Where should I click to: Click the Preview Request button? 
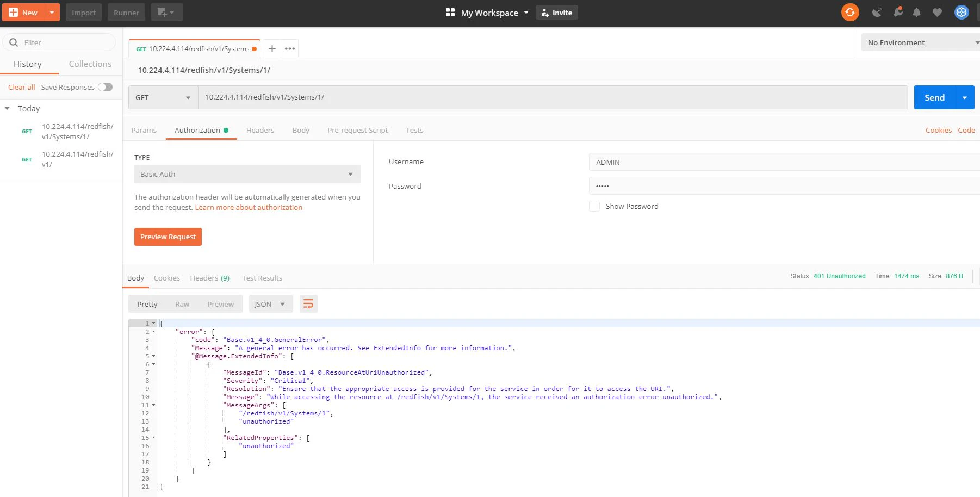click(168, 237)
